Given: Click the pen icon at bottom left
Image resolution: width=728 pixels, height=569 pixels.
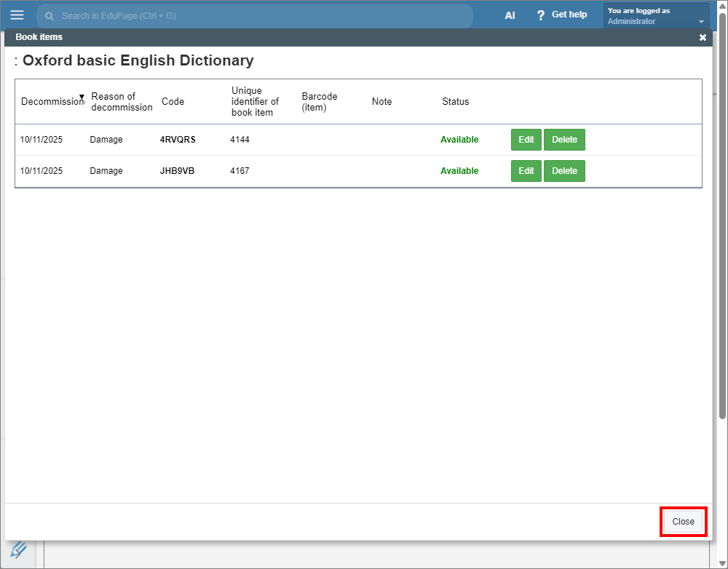Looking at the screenshot, I should tap(18, 549).
